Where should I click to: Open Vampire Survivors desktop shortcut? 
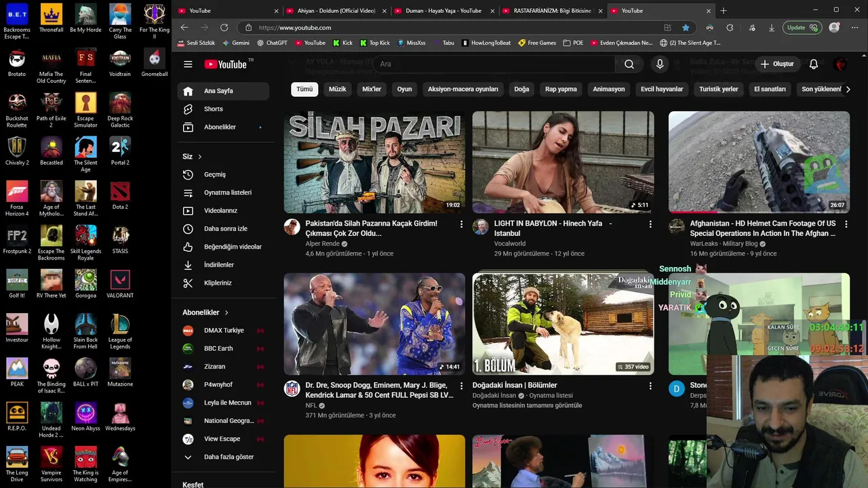point(52,464)
